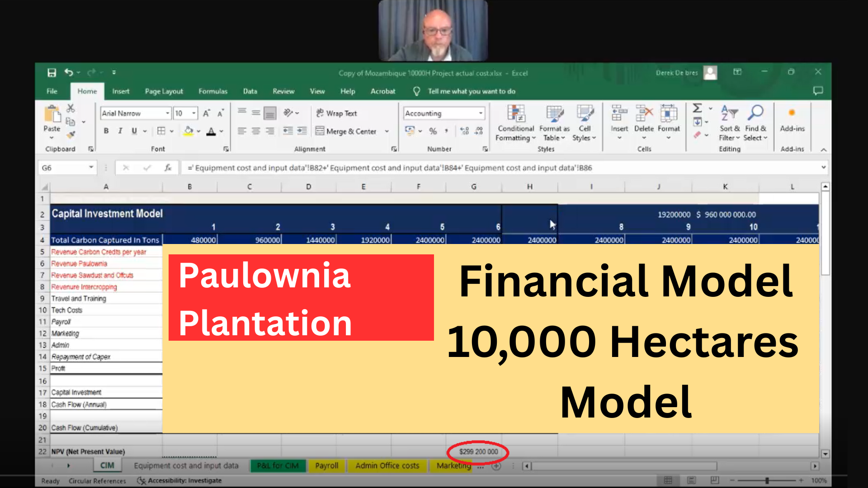This screenshot has height=488, width=868.
Task: Click Merge & Center button
Action: (346, 131)
